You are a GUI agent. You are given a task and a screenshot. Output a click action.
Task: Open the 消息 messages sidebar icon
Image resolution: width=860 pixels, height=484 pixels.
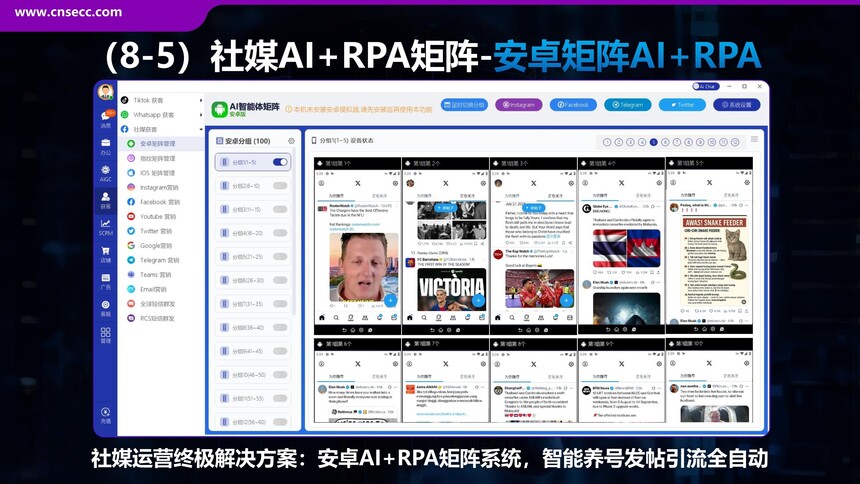[106, 119]
